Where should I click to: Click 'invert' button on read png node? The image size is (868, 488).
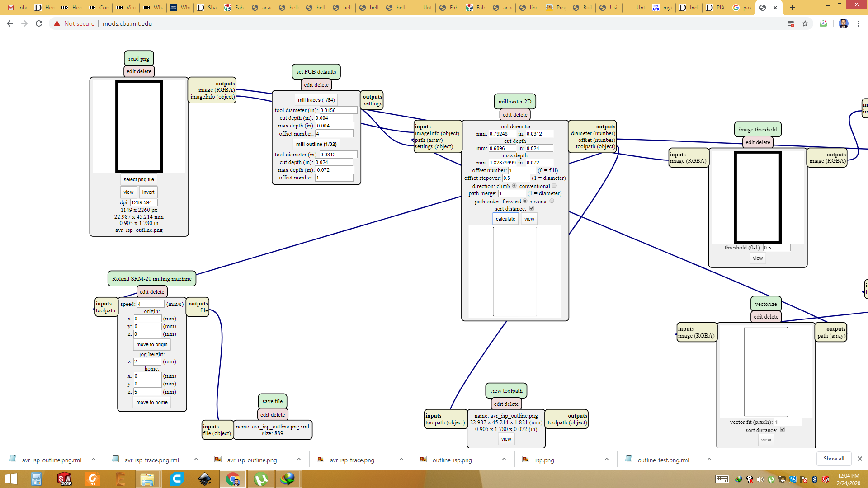(x=148, y=192)
